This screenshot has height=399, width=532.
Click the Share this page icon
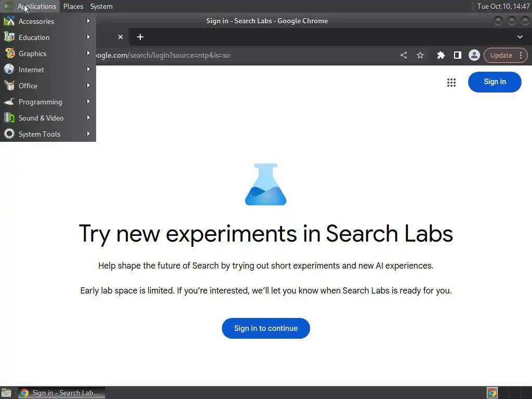pos(403,55)
